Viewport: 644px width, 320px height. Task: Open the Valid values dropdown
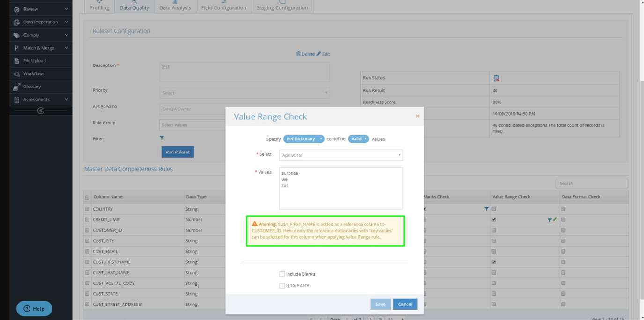click(x=358, y=139)
